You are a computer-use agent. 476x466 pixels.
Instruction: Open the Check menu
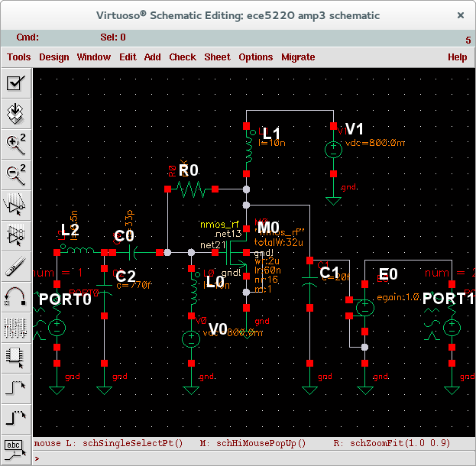point(183,57)
